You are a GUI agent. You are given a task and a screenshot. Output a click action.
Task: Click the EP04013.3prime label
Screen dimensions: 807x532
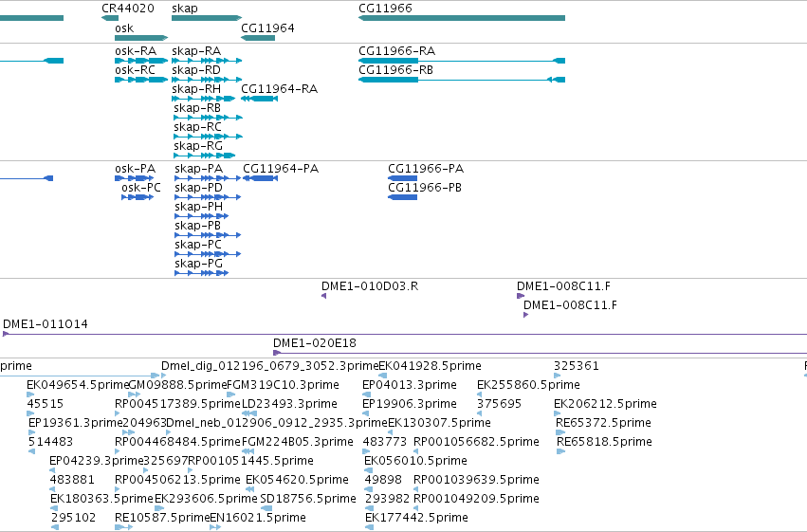[x=410, y=385]
